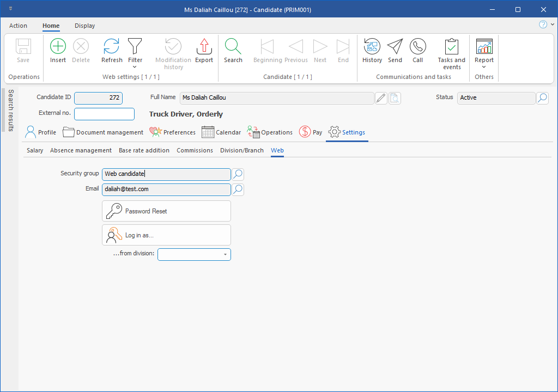
Task: Click the External no. input field
Action: [x=104, y=114]
